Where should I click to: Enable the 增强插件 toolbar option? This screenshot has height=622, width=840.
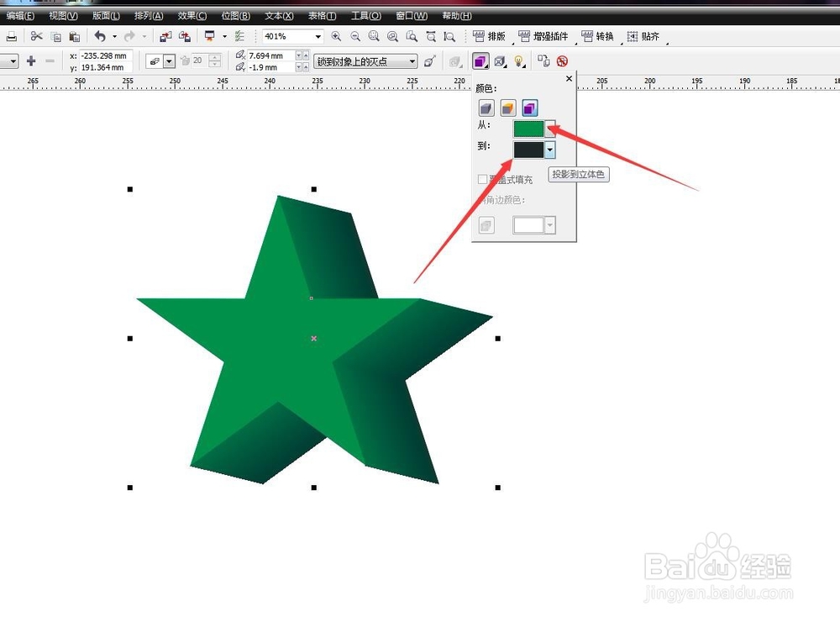[547, 36]
